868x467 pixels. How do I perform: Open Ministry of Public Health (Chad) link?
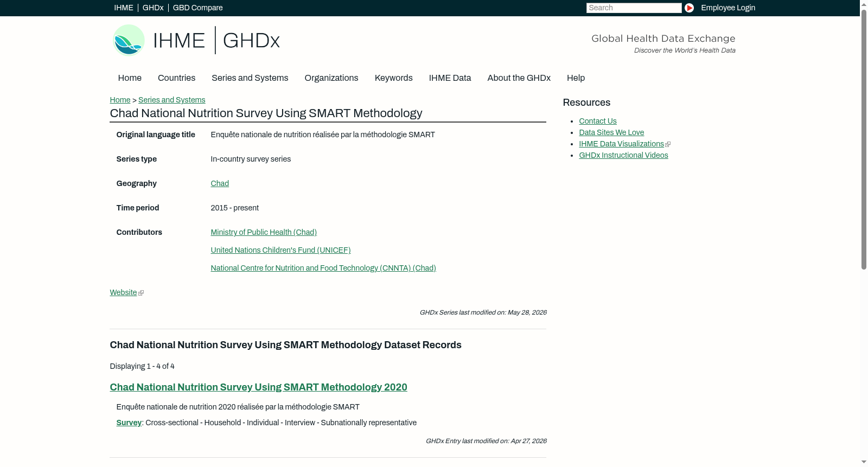point(264,232)
